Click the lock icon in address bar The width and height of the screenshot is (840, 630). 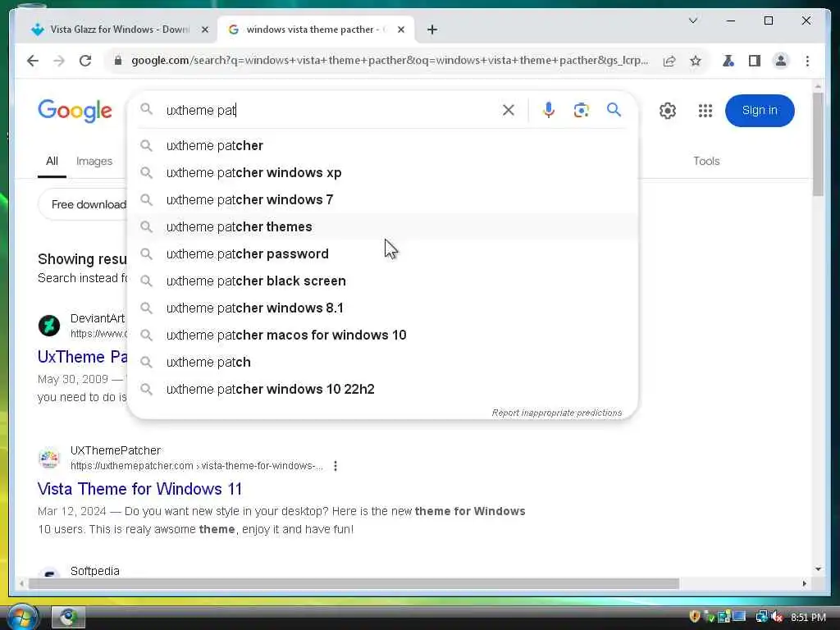tap(118, 61)
